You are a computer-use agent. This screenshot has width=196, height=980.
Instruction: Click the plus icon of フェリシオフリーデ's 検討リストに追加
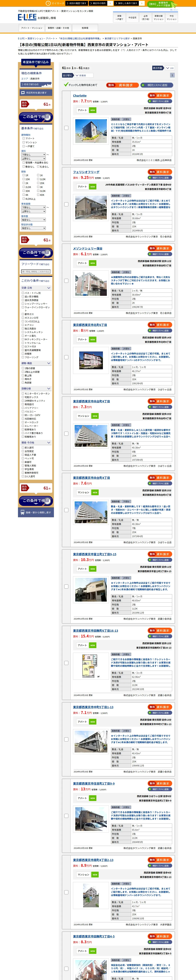[x=150, y=178]
